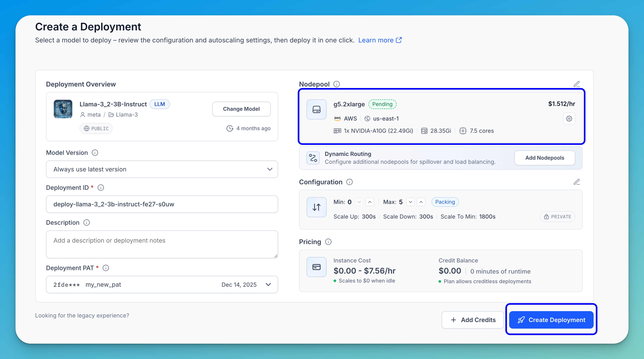This screenshot has width=644, height=359.
Task: Open nodepool settings gear icon
Action: [x=569, y=119]
